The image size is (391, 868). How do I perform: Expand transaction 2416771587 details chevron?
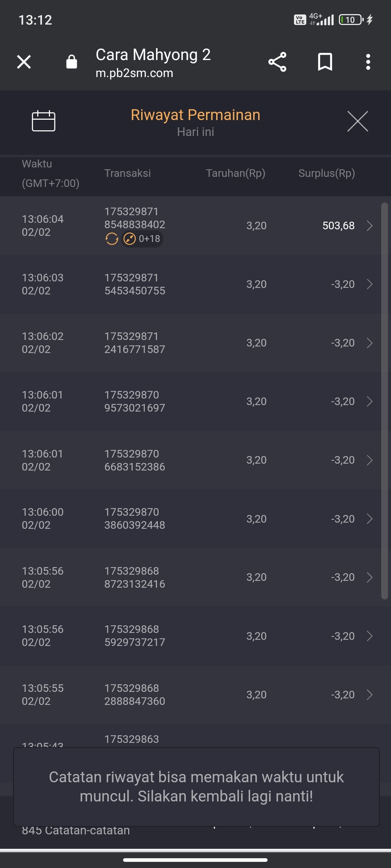[369, 343]
